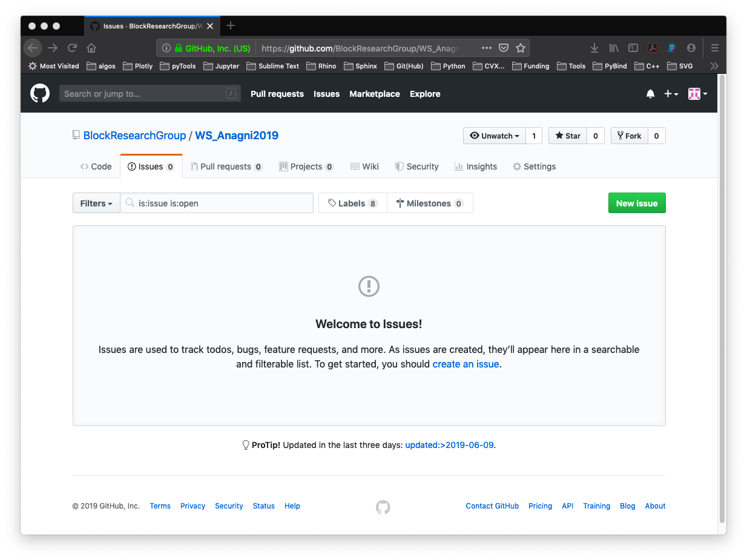Viewport: 747px width, 560px height.
Task: Go to Explore
Action: tap(425, 94)
